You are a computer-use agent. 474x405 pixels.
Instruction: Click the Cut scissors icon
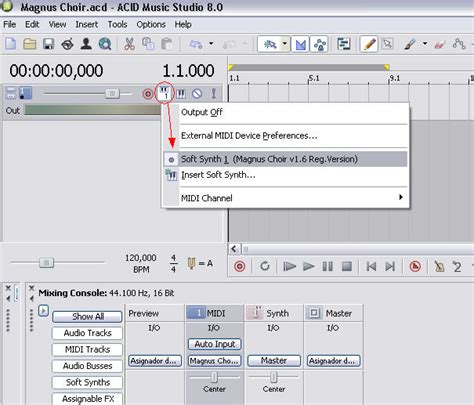click(x=129, y=44)
